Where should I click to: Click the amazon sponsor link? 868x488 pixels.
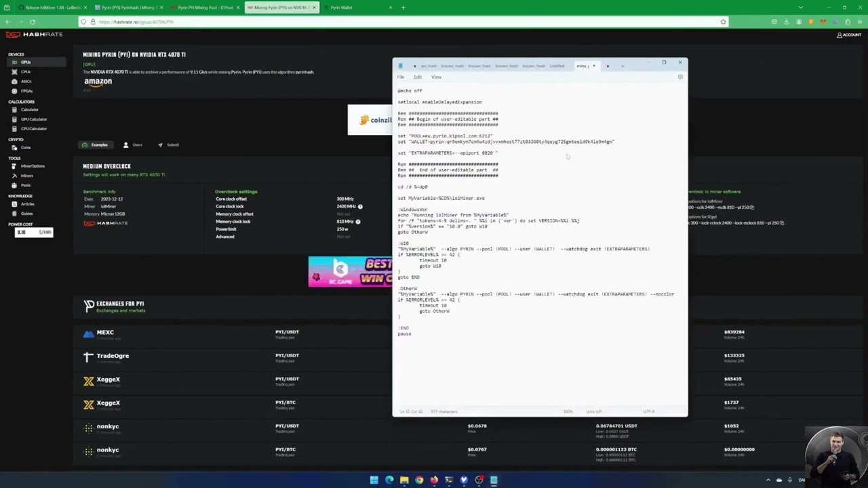(x=98, y=82)
